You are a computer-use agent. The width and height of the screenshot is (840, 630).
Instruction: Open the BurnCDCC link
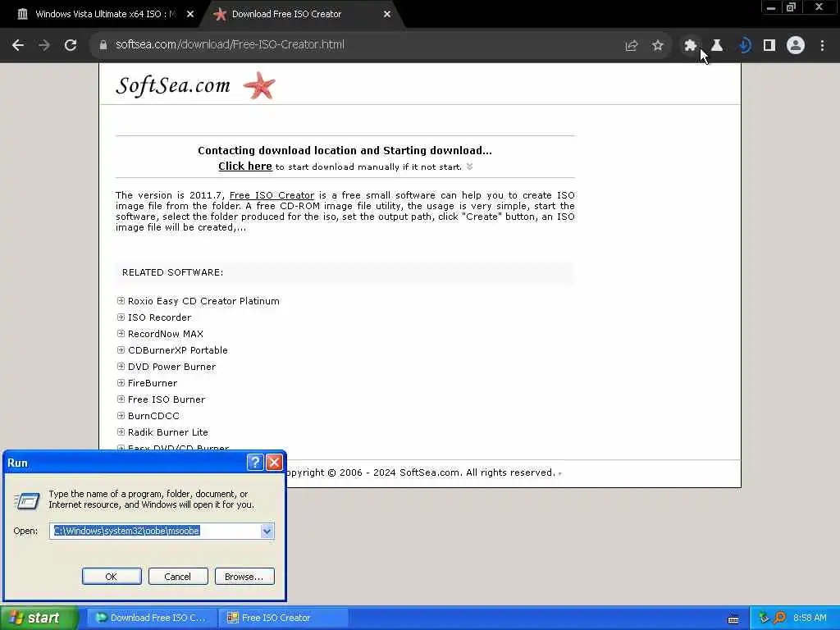153,416
